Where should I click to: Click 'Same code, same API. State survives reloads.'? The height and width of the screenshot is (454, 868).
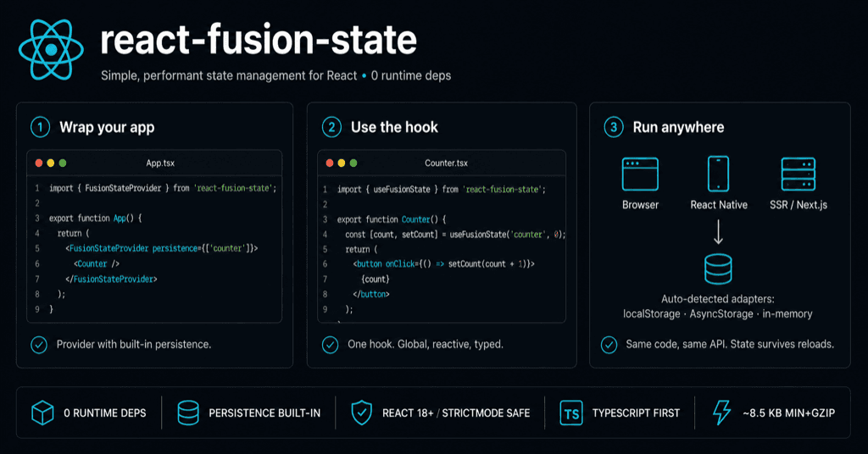730,345
